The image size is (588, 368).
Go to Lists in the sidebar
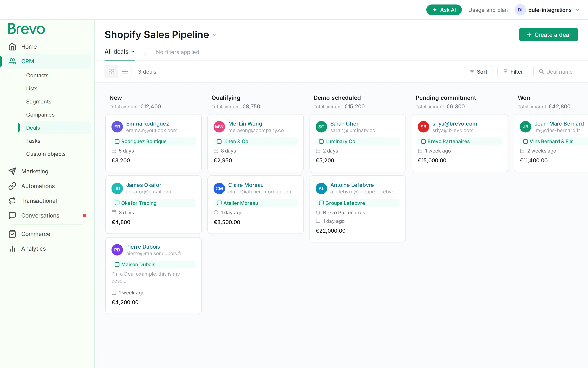pyautogui.click(x=32, y=89)
